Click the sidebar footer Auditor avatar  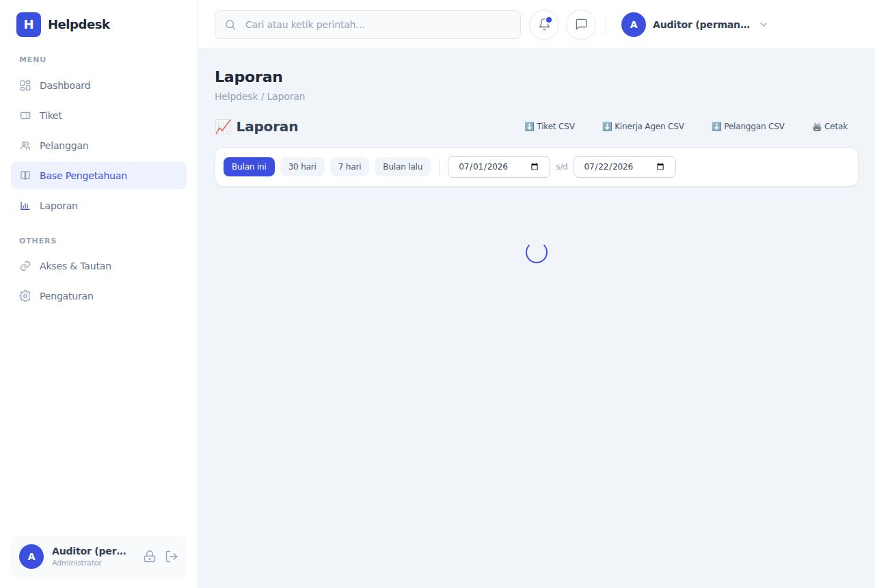[31, 557]
